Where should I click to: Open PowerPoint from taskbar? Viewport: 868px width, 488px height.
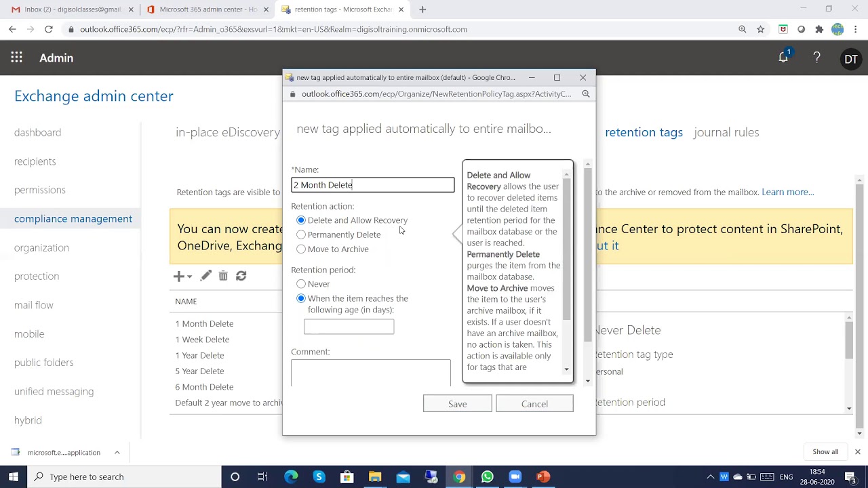pyautogui.click(x=542, y=476)
